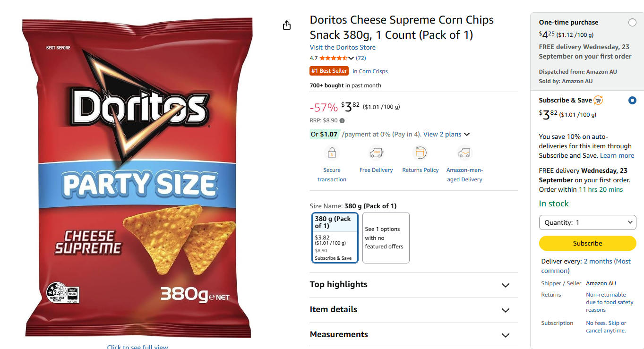Expand the Item details section
The height and width of the screenshot is (349, 644).
pos(413,310)
